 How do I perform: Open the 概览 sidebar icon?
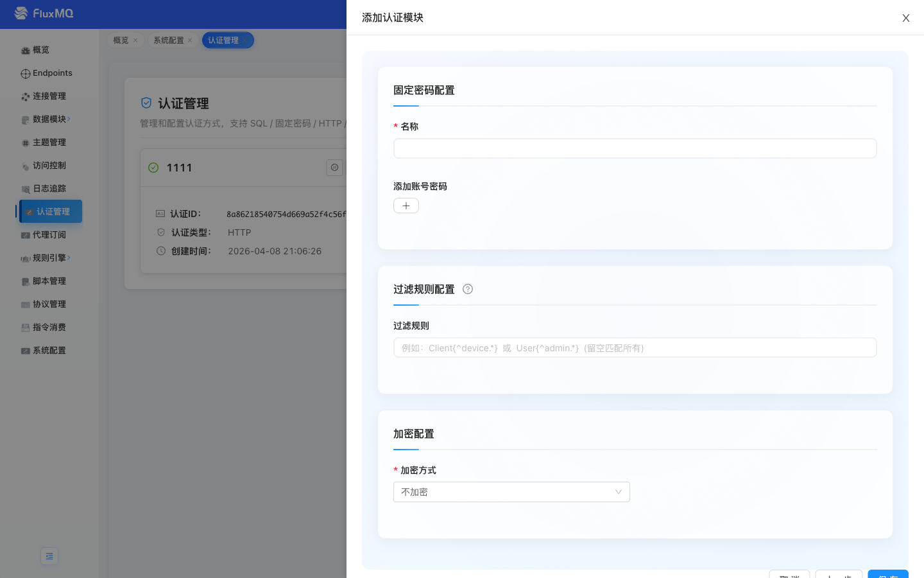pos(26,51)
